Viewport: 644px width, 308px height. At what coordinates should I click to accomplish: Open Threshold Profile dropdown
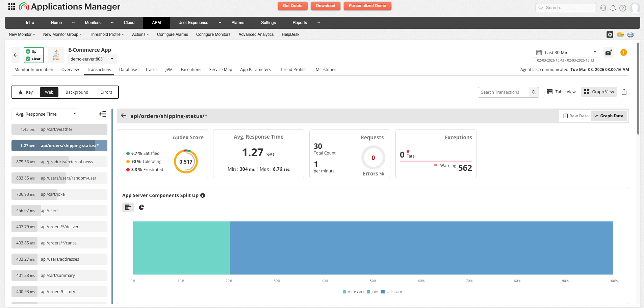pos(107,34)
